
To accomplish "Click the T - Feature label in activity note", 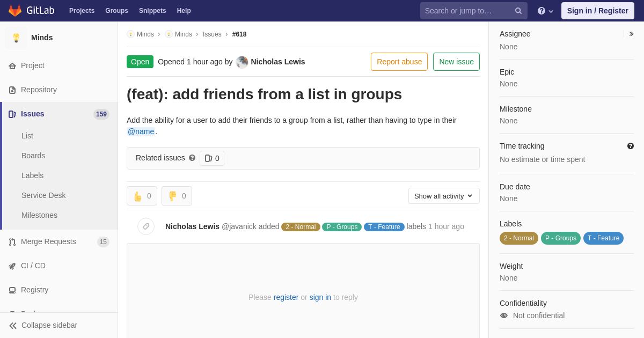I will coord(384,227).
